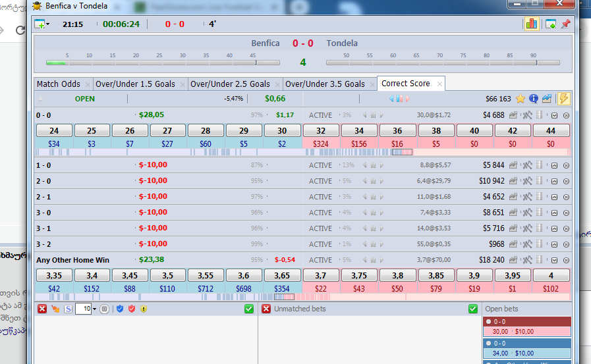Toggle the S stake mode button

point(68,309)
